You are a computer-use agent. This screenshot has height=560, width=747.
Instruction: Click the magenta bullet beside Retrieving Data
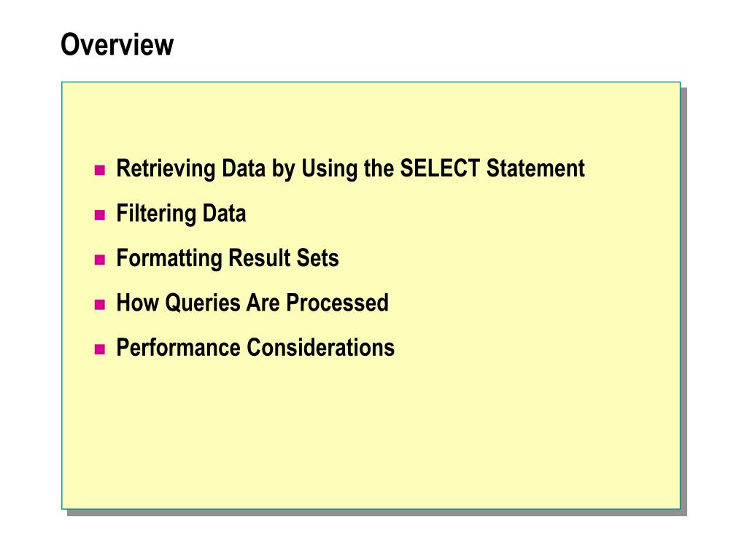[99, 170]
